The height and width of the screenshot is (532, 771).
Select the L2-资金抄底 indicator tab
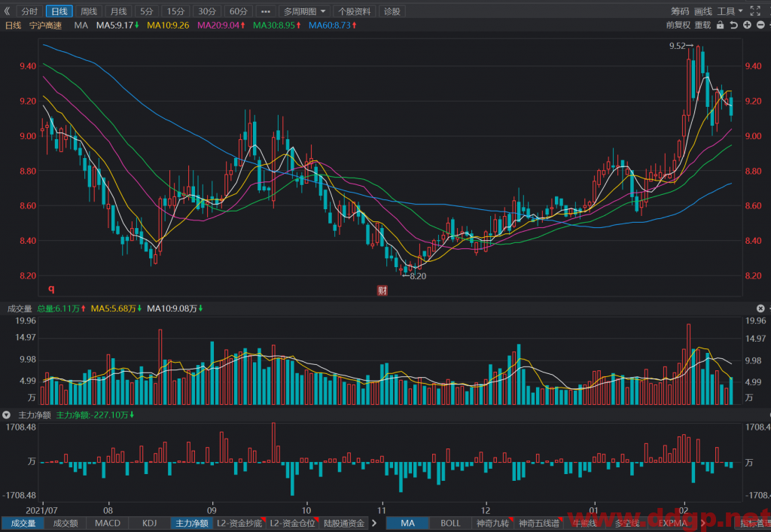click(x=239, y=524)
